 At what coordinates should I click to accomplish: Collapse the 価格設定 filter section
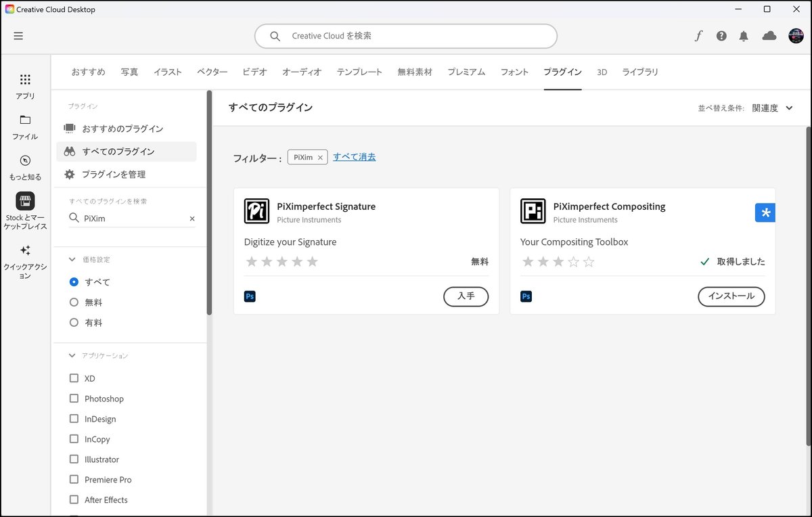click(x=72, y=259)
